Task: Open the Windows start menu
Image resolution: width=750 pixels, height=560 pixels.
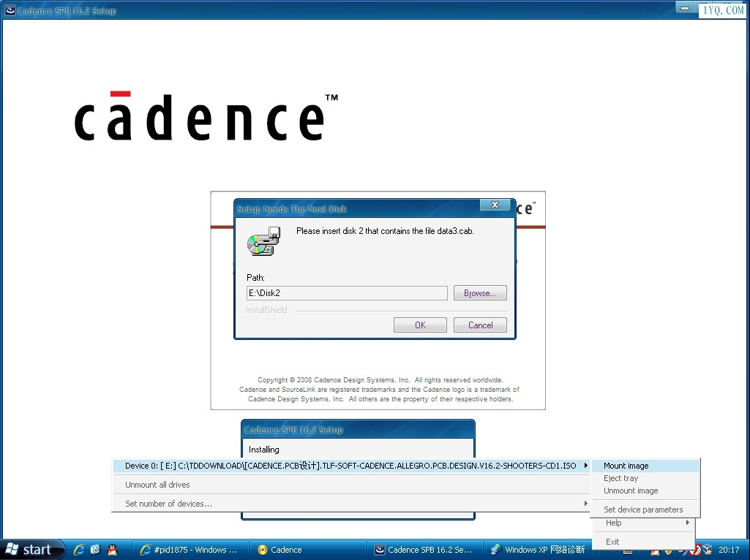Action: click(x=31, y=550)
